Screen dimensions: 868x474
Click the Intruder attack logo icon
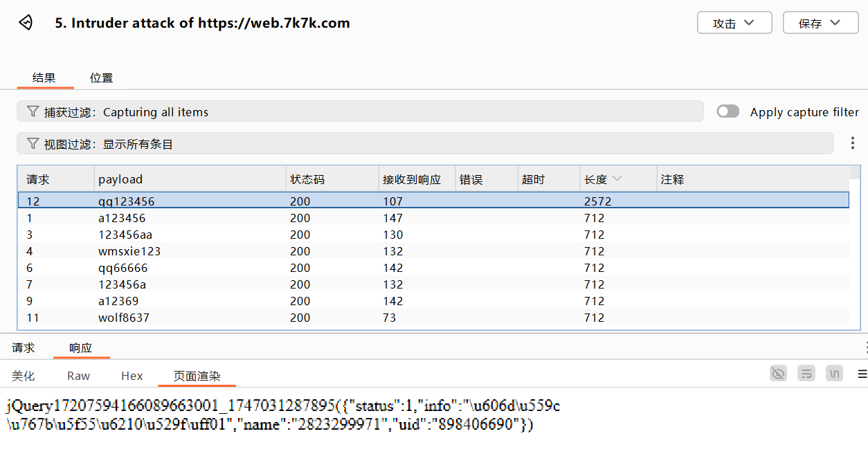pos(26,23)
